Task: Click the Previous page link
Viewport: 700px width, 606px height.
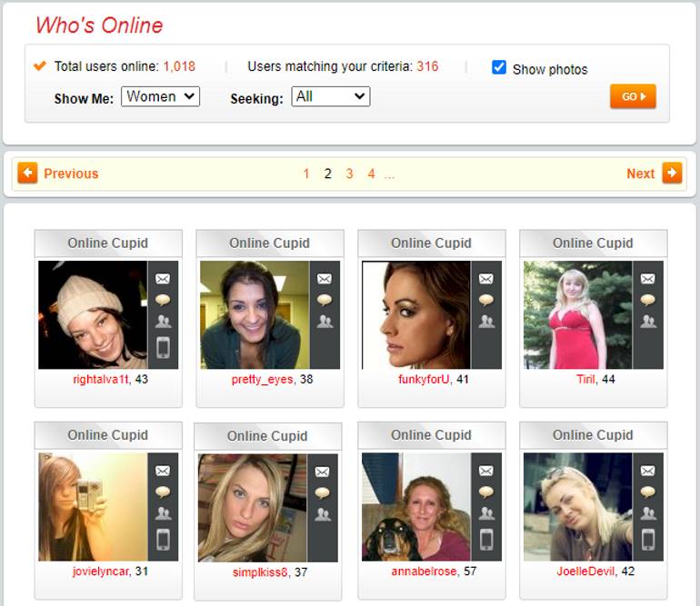Action: (x=71, y=174)
